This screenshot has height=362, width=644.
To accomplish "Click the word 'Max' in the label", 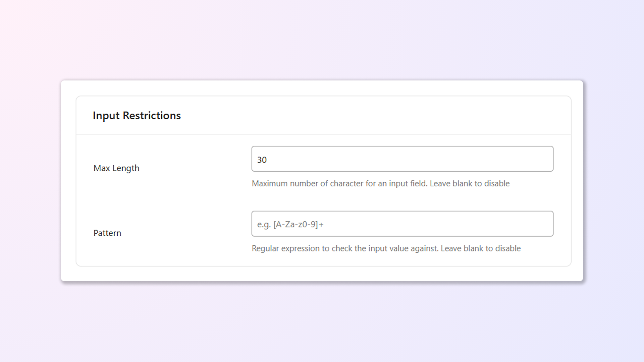I will (x=102, y=168).
